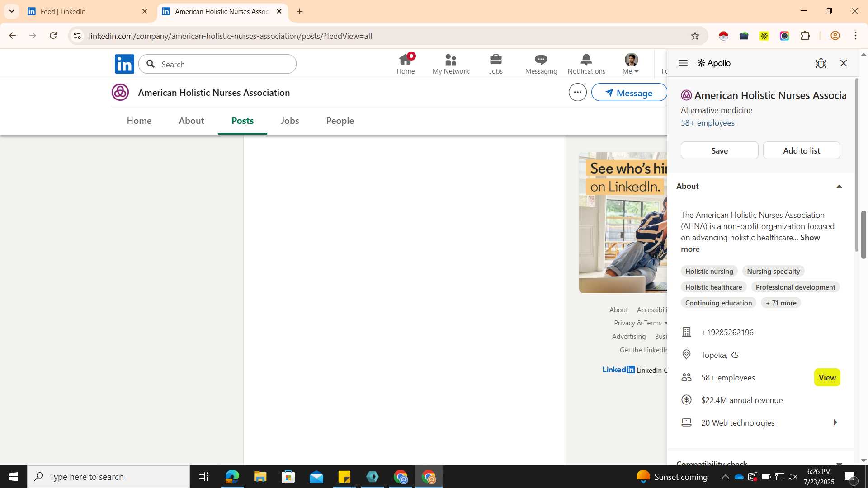Screen dimensions: 868x488
Task: Switch to company People tab
Action: click(340, 121)
